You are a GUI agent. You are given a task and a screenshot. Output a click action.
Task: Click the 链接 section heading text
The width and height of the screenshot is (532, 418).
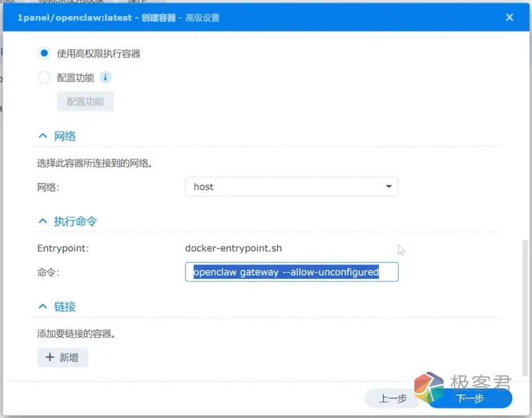coord(65,307)
